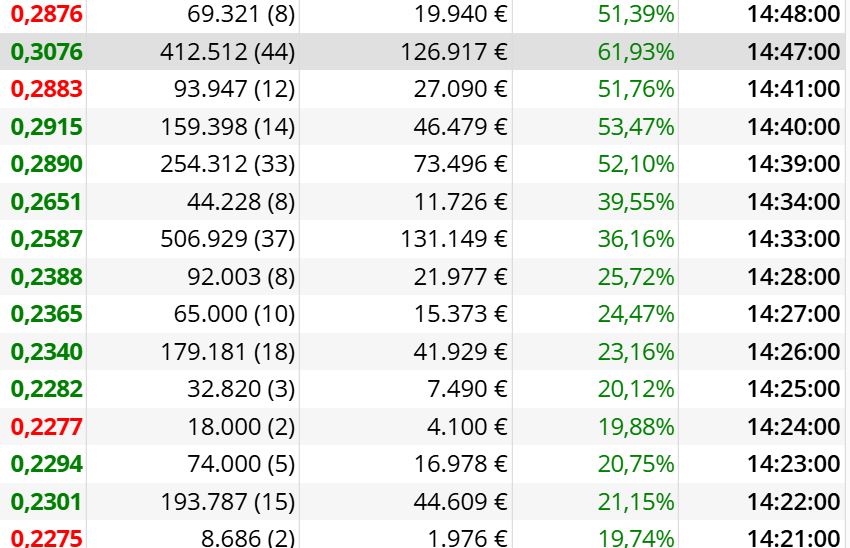Click the time 14:40:00

click(794, 127)
